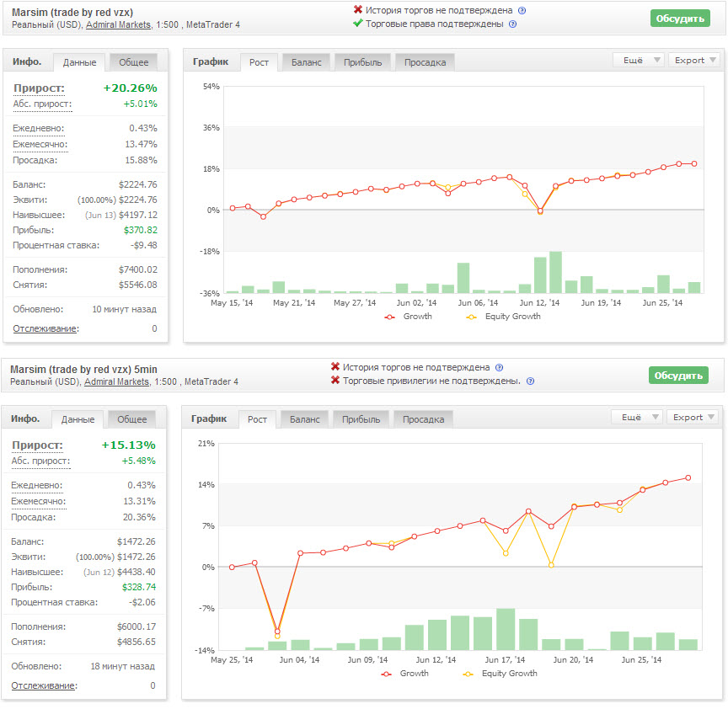Toggle Equity Growth legend in bottom chart
The height and width of the screenshot is (709, 728).
click(x=500, y=674)
